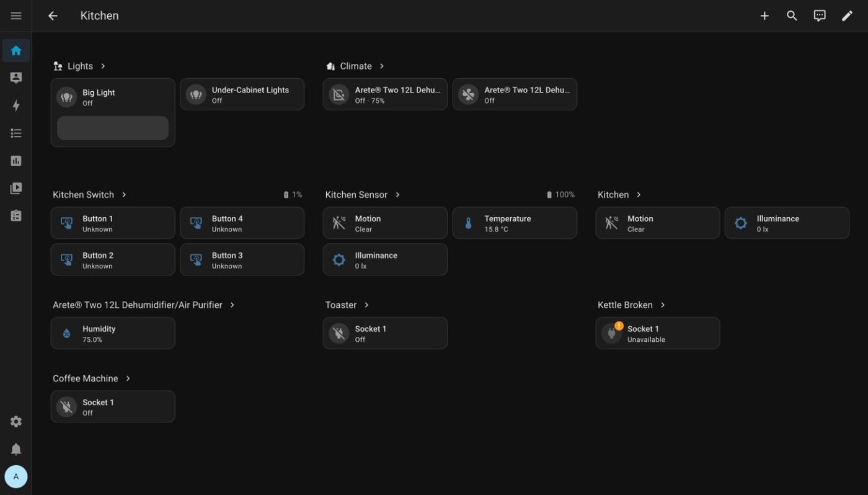Expand the Kitchen Sensor chevron
This screenshot has width=868, height=495.
click(x=397, y=195)
